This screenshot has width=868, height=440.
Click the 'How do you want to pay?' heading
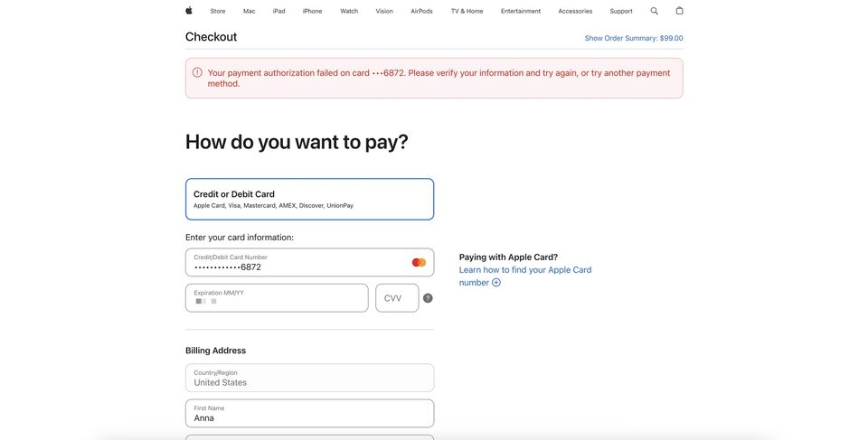pos(297,142)
